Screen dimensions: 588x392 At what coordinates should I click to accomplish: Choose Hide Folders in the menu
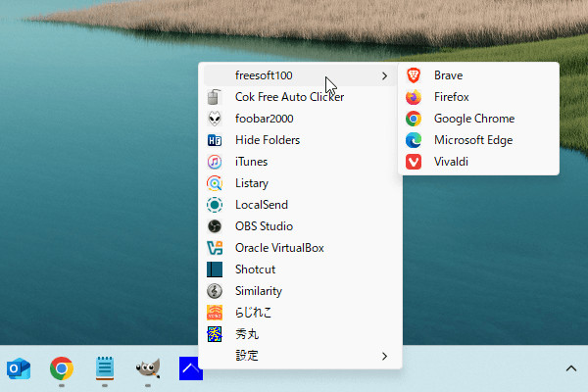(300, 140)
